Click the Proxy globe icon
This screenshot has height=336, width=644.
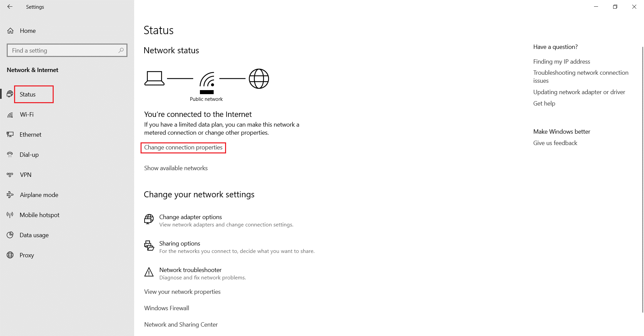click(10, 255)
